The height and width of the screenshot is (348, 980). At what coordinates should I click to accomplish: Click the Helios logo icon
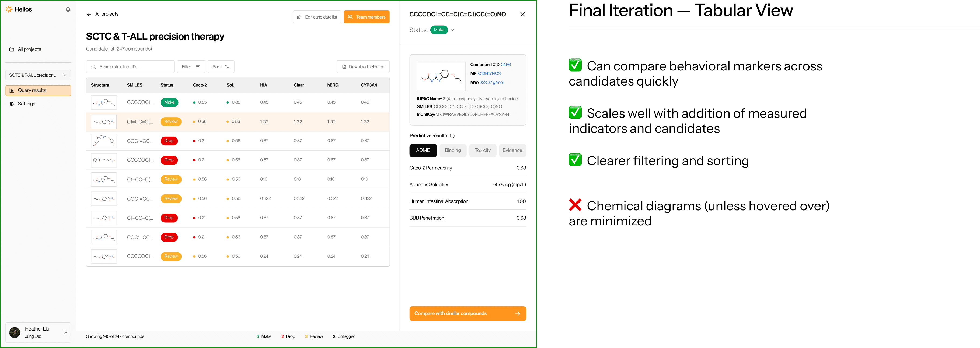coord(9,9)
